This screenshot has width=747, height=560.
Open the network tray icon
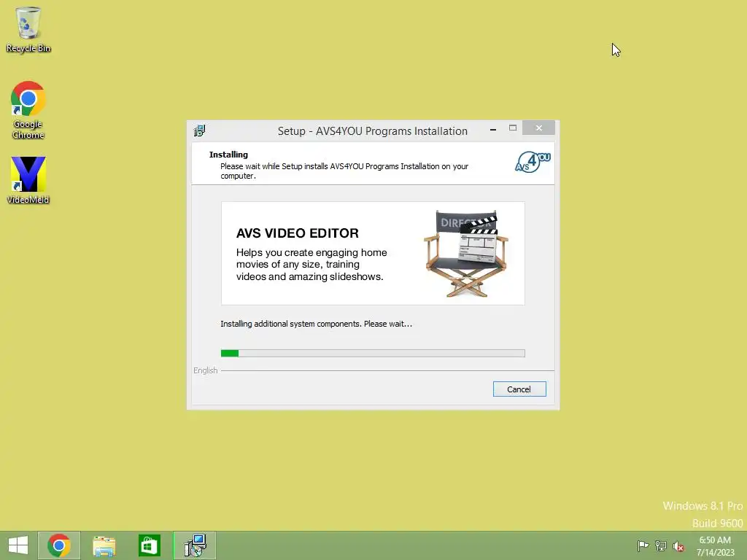[x=660, y=545]
